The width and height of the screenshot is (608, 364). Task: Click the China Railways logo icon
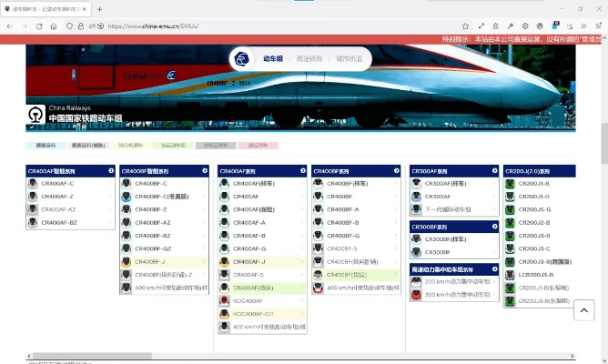point(35,116)
